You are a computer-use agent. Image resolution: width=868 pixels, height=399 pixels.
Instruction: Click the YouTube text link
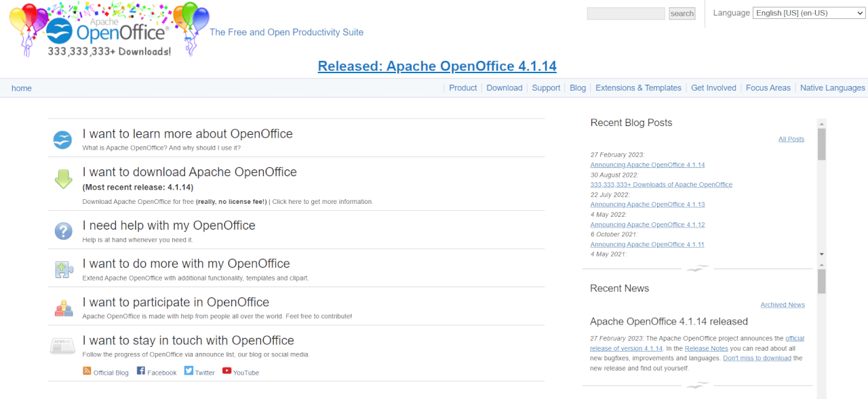click(246, 373)
